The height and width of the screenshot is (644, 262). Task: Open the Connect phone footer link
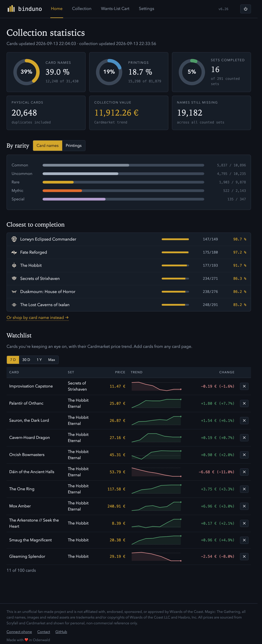[x=19, y=632]
